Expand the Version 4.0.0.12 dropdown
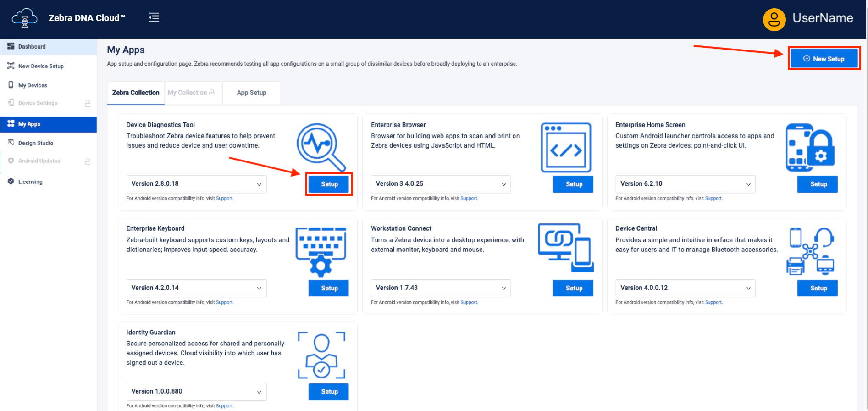 point(685,288)
